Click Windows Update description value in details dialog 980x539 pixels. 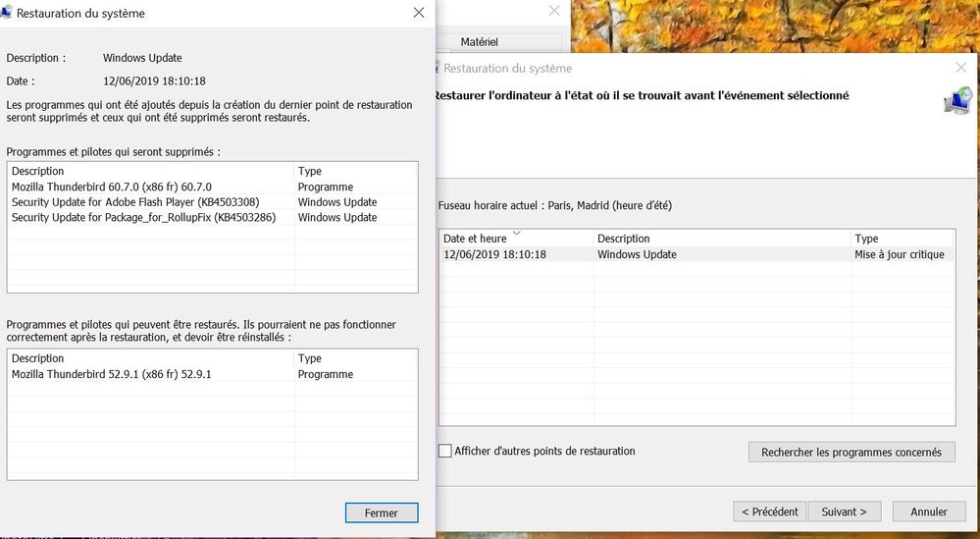pos(142,58)
